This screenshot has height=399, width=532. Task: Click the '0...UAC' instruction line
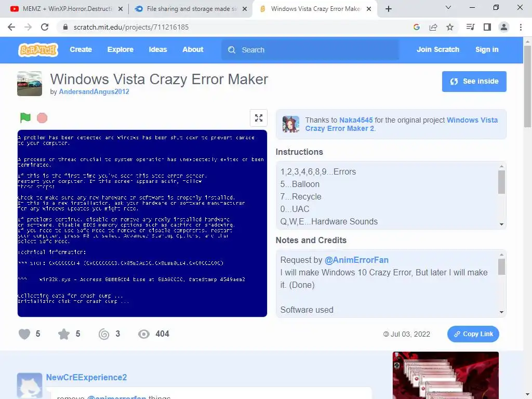295,209
